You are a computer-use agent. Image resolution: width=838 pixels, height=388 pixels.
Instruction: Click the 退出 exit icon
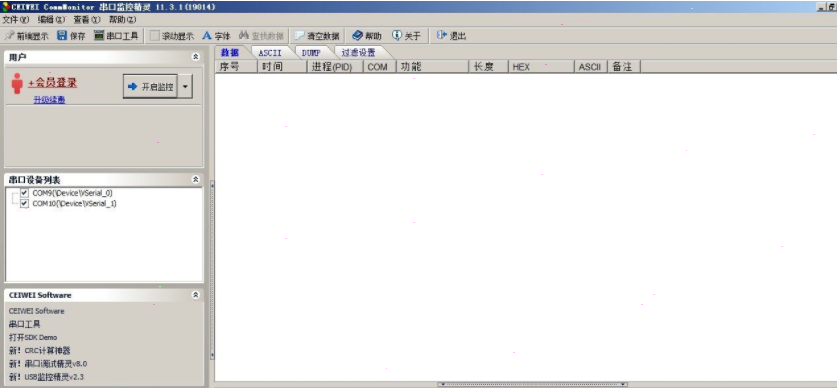point(441,36)
